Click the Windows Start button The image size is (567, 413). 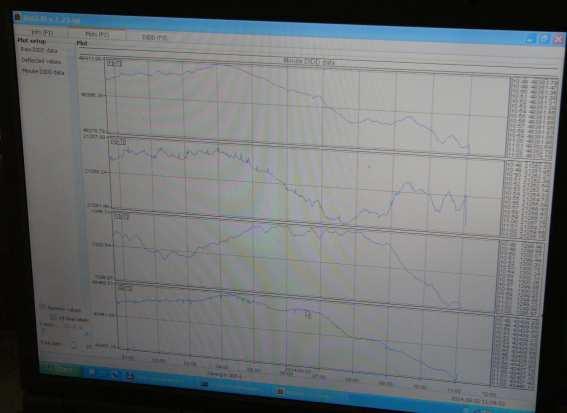pos(60,369)
